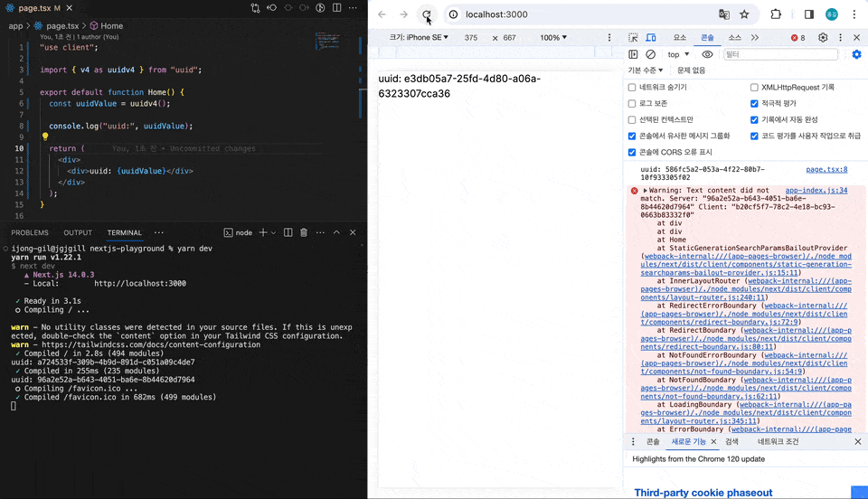The width and height of the screenshot is (868, 499).
Task: Close the VS Code terminal panel
Action: pos(353,233)
